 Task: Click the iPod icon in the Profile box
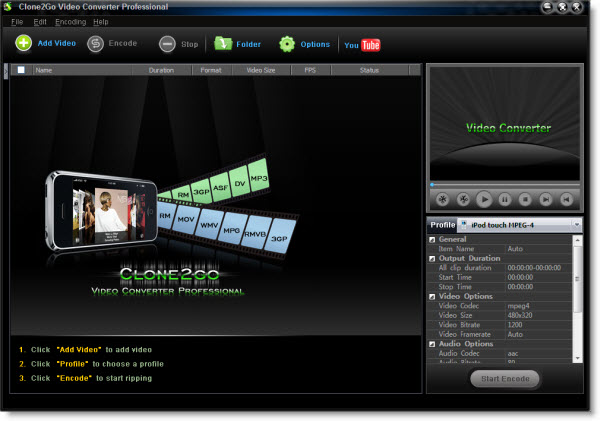pos(464,225)
